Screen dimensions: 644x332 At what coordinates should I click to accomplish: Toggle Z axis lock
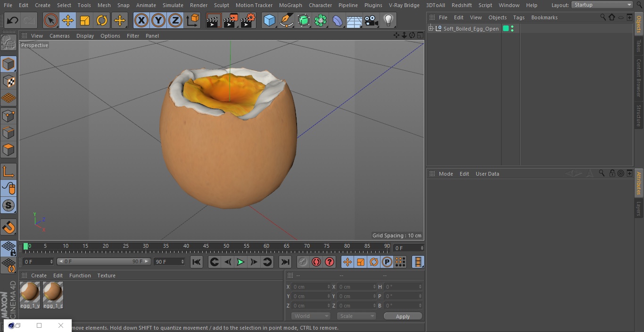175,20
